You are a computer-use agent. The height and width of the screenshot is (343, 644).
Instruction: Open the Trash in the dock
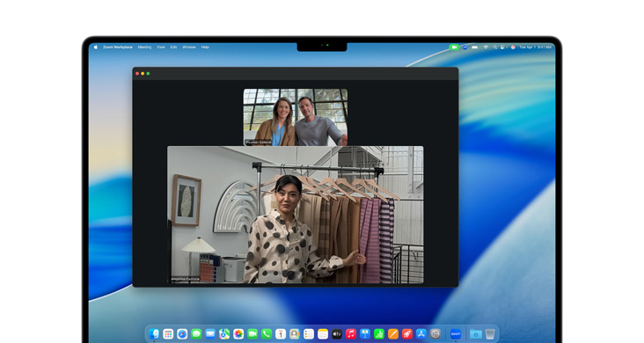click(489, 334)
